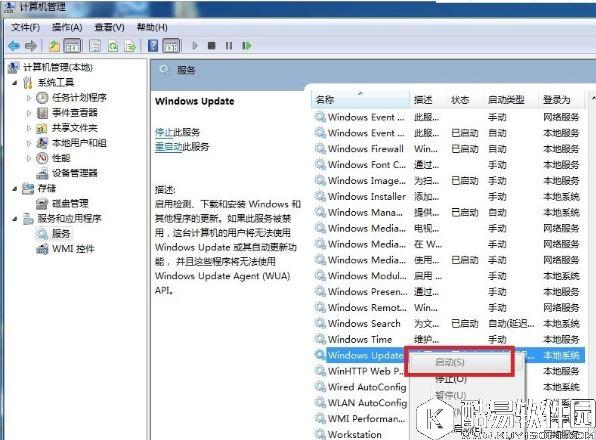This screenshot has width=596, height=440.
Task: Expand the 共享文件夹 tree node
Action: (x=29, y=128)
